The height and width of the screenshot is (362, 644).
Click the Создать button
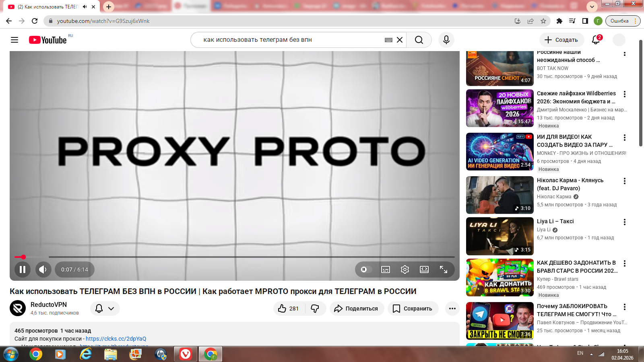tap(561, 40)
